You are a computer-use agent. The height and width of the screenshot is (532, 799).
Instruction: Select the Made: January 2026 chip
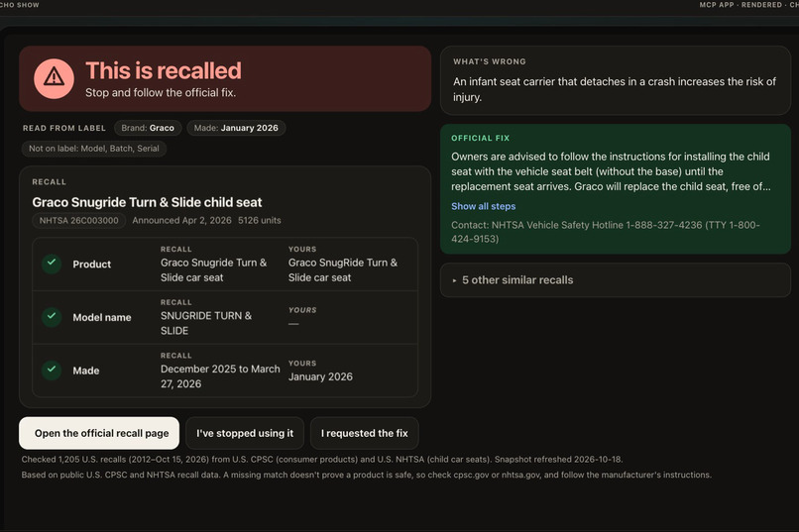point(236,128)
